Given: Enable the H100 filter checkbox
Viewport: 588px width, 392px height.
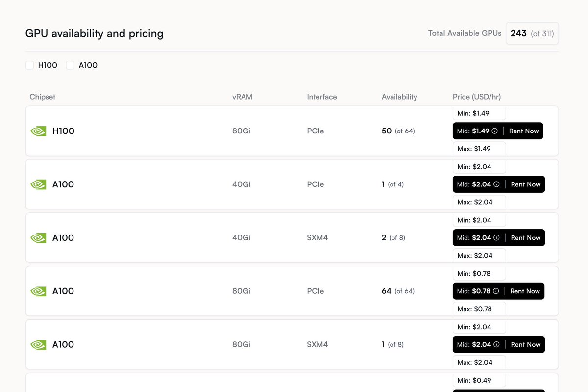Looking at the screenshot, I should [x=29, y=65].
